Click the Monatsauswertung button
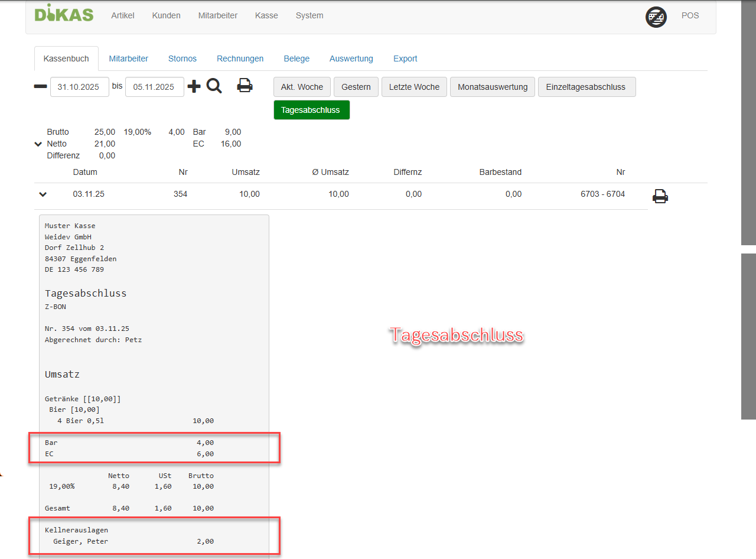 (493, 87)
